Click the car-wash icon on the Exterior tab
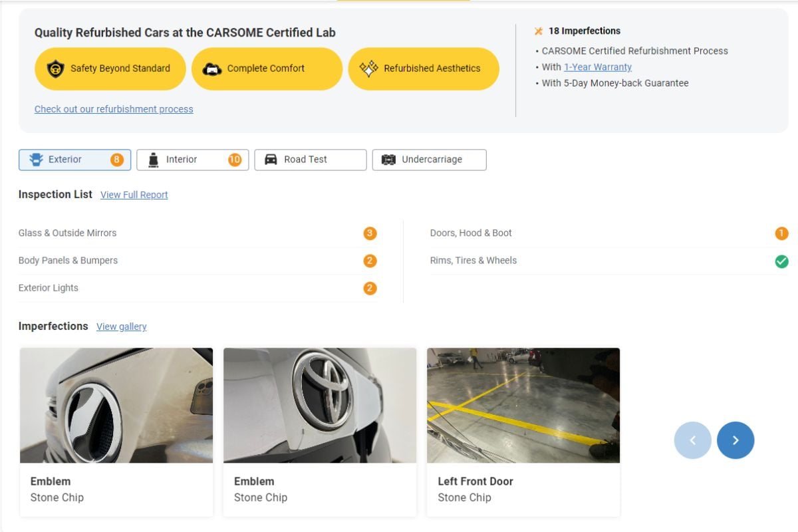The width and height of the screenshot is (798, 532). pos(37,159)
